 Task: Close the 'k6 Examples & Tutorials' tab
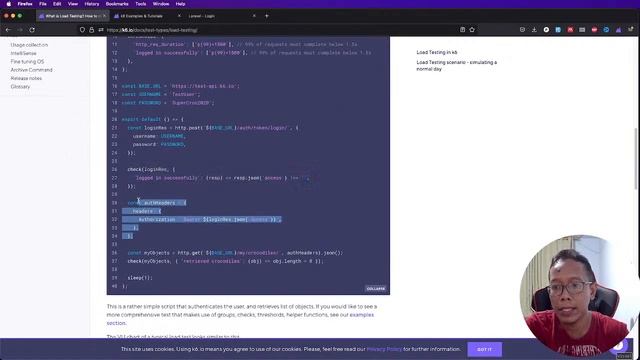pos(179,16)
